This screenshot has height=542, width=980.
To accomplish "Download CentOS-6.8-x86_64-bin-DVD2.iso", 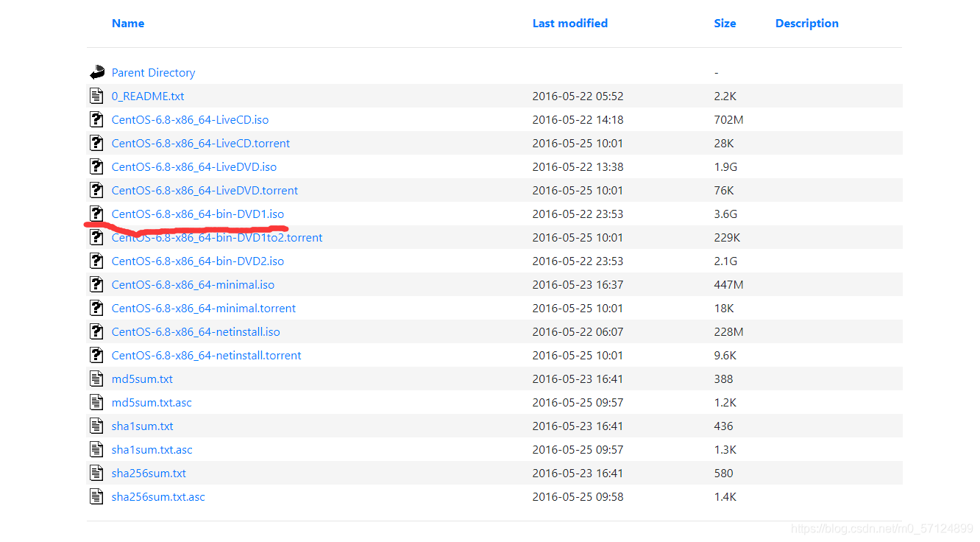I will [x=198, y=261].
